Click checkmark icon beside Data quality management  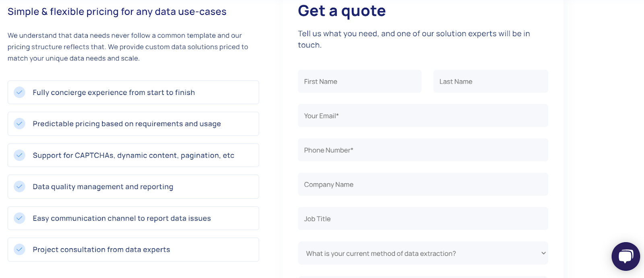point(19,186)
